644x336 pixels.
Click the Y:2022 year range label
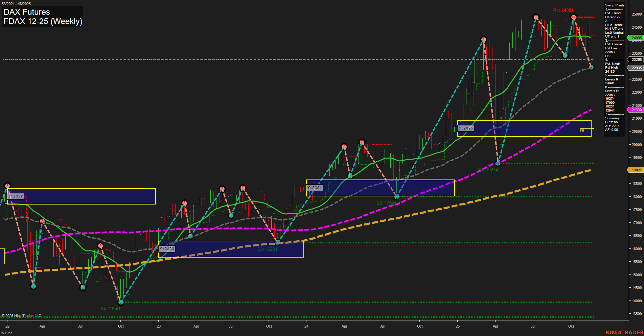pos(16,196)
